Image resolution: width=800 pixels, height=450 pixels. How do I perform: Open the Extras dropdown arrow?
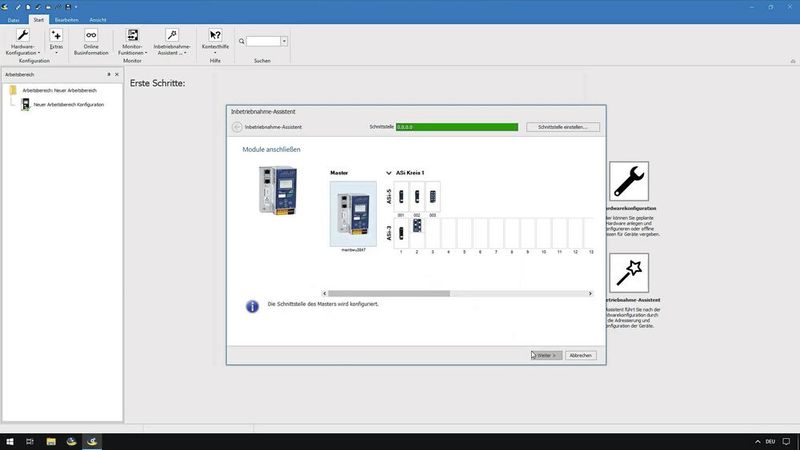56,53
